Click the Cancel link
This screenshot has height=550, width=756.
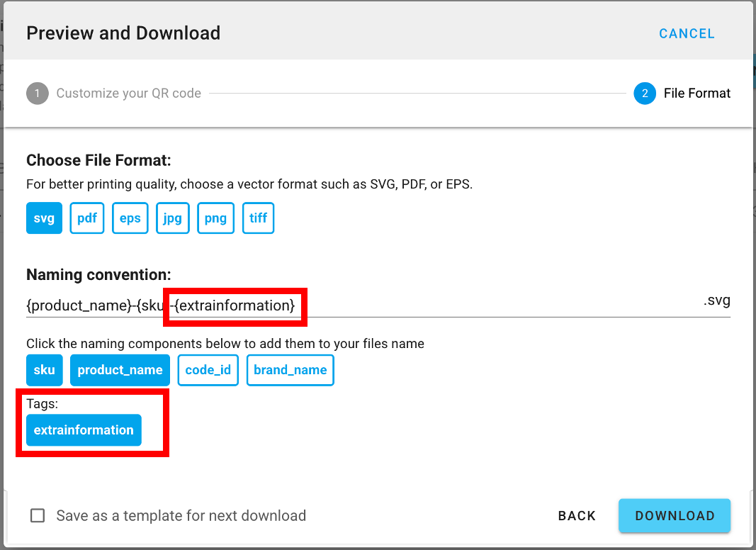(687, 34)
